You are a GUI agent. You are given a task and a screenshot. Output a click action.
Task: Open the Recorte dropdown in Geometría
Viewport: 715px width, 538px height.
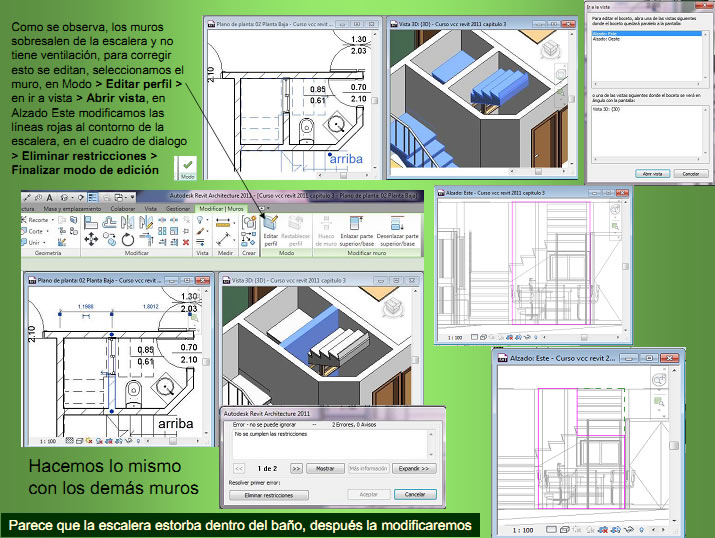tap(38, 218)
